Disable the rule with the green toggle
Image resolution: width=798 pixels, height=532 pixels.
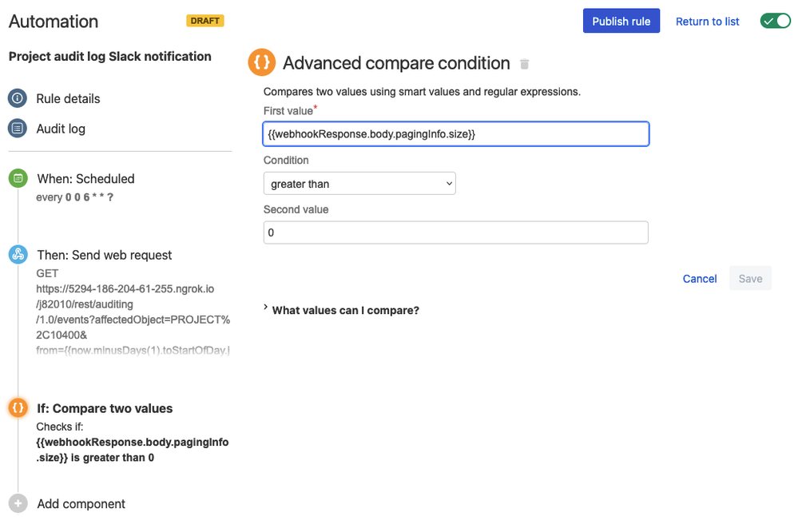click(x=775, y=20)
